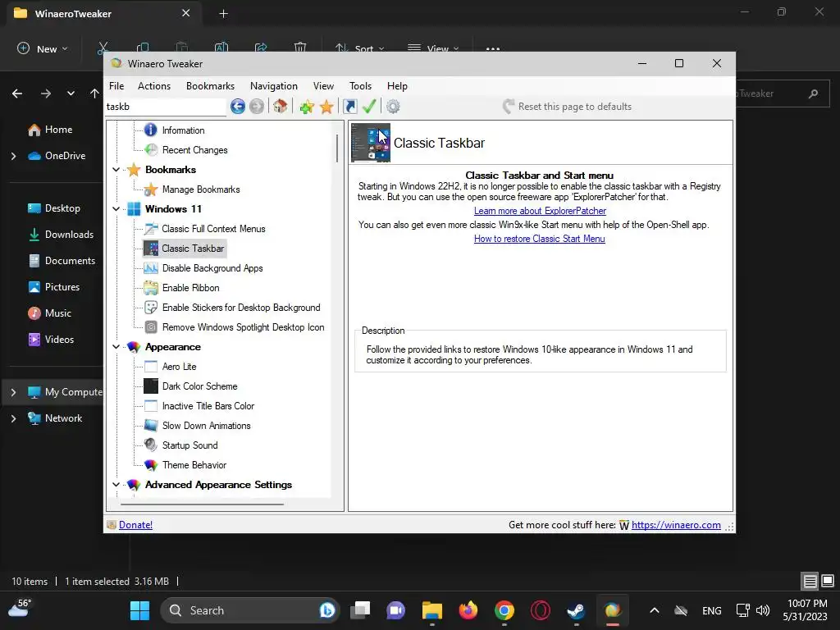The image size is (840, 630).
Task: Click the Classic Full Context Menus icon
Action: [151, 229]
